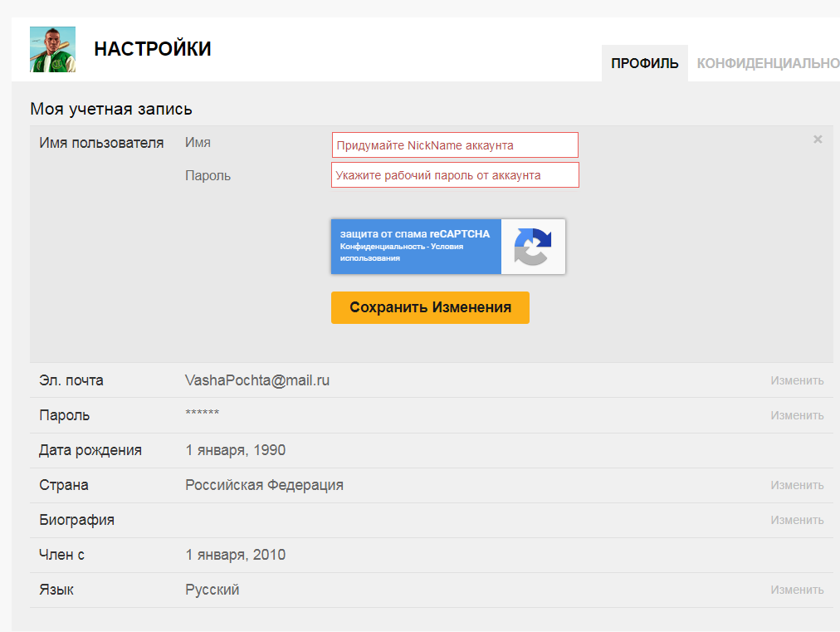
Task: Click the profile avatar image
Action: pos(52,49)
